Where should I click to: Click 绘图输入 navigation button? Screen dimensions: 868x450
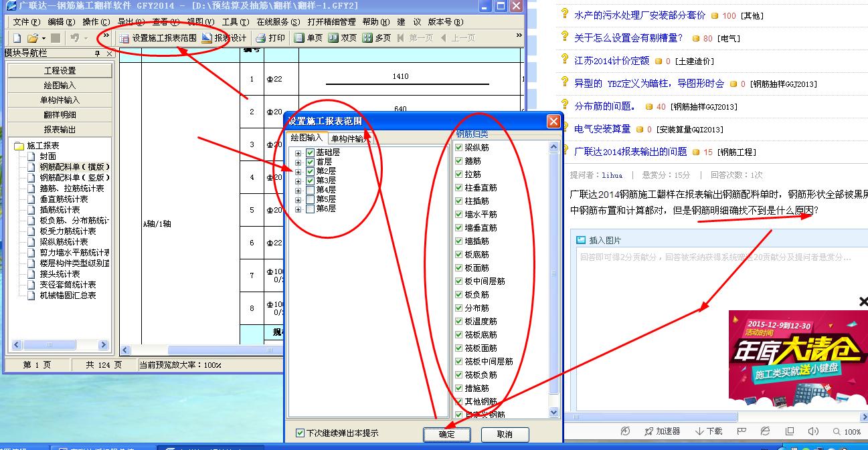pyautogui.click(x=60, y=86)
